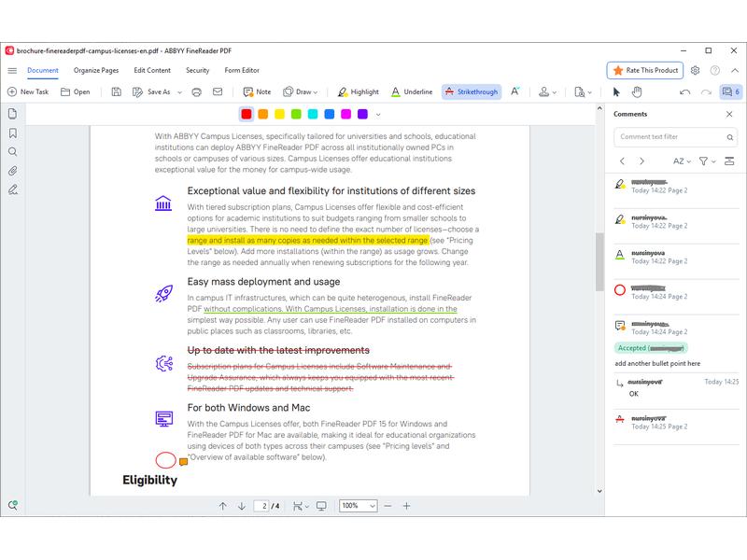The width and height of the screenshot is (747, 560).
Task: Click the orange note icon near Eligibility
Action: pos(183,461)
